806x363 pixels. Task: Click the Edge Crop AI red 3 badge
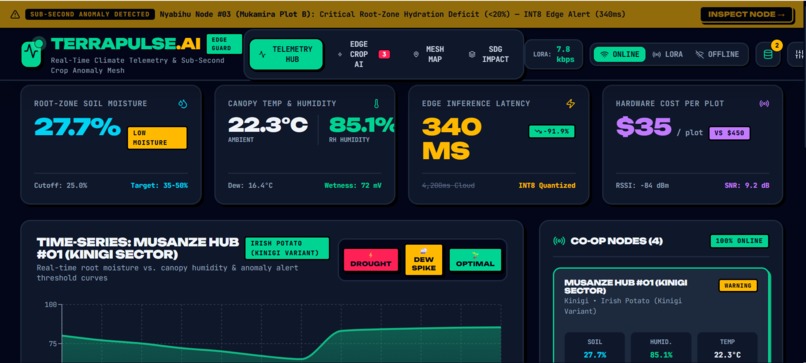tap(384, 54)
